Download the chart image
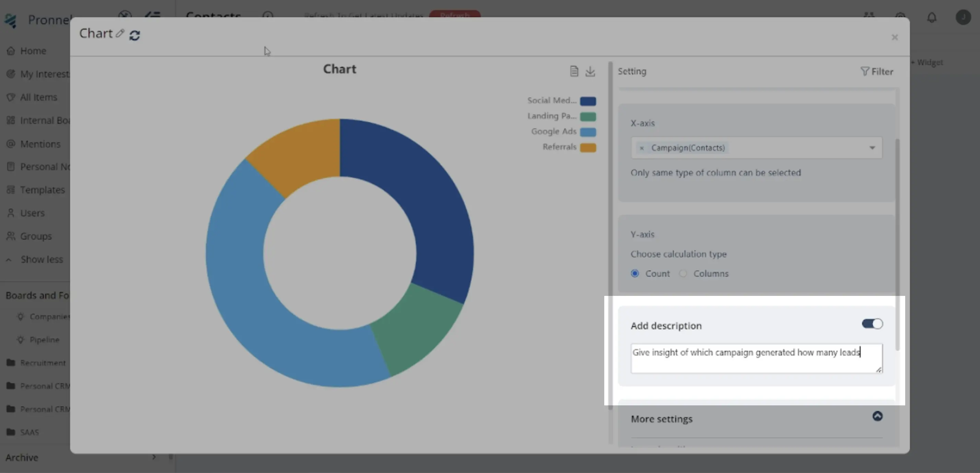 coord(590,71)
